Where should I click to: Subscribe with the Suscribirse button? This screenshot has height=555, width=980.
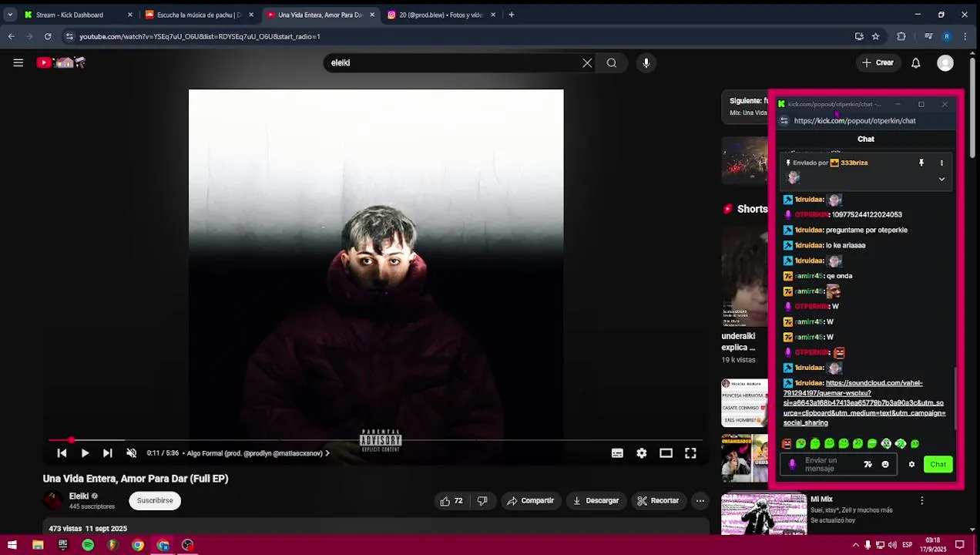point(155,500)
